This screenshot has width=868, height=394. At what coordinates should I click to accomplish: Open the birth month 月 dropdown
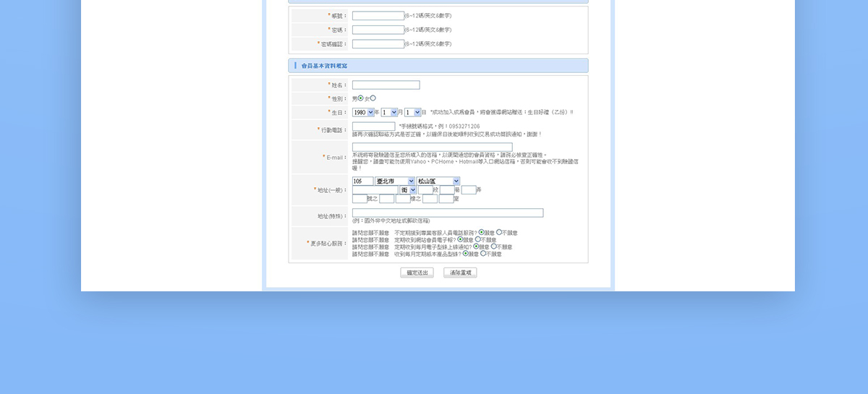click(x=390, y=112)
